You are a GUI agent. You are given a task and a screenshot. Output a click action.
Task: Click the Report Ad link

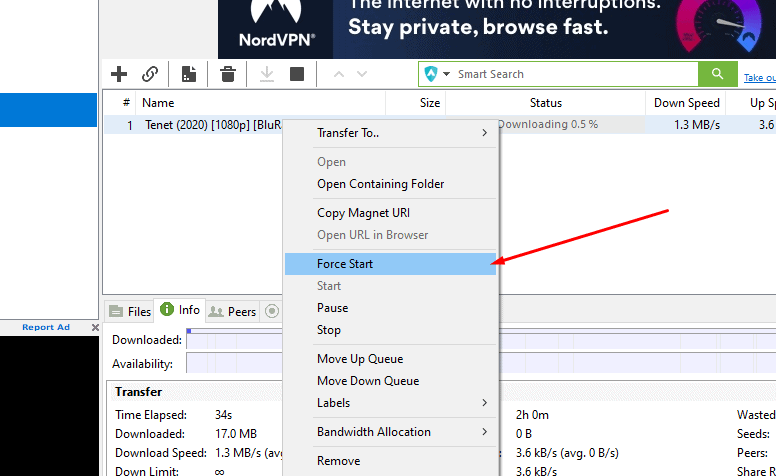click(46, 328)
